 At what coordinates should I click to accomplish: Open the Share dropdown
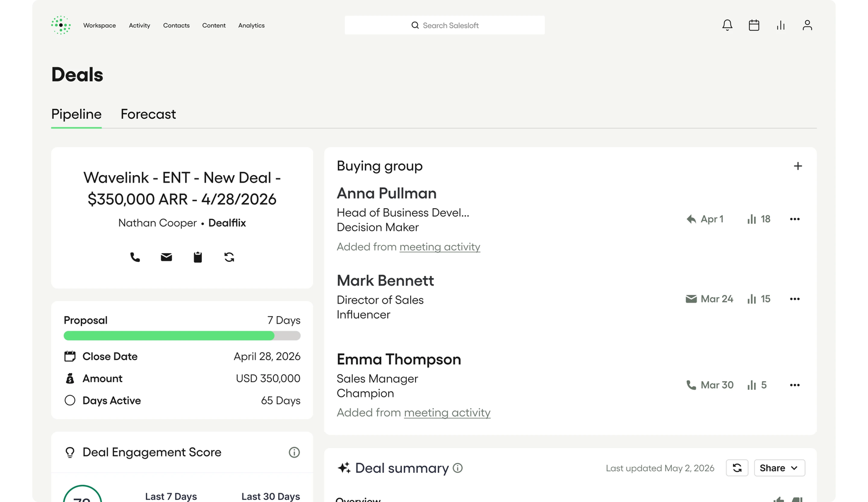tap(779, 468)
